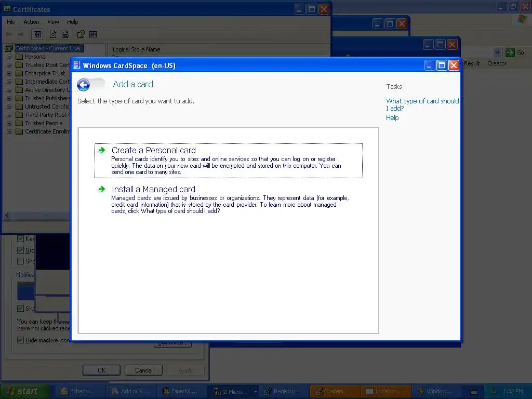
Task: Select the Personal folder in certificates tree
Action: (36, 57)
